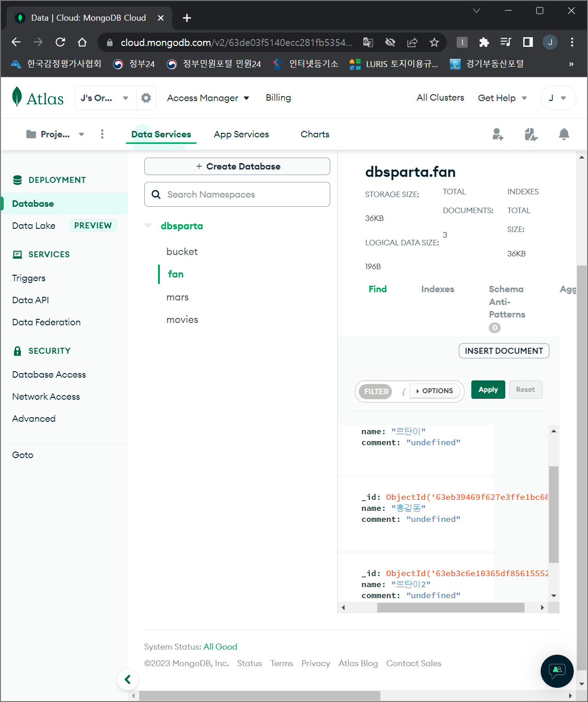
Task: Open browser side panel icon
Action: (x=528, y=42)
